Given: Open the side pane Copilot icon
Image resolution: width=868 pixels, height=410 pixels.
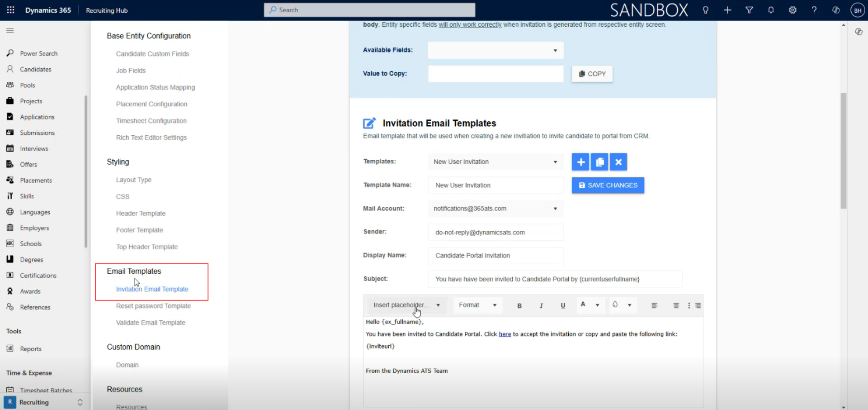Looking at the screenshot, I should tap(859, 32).
